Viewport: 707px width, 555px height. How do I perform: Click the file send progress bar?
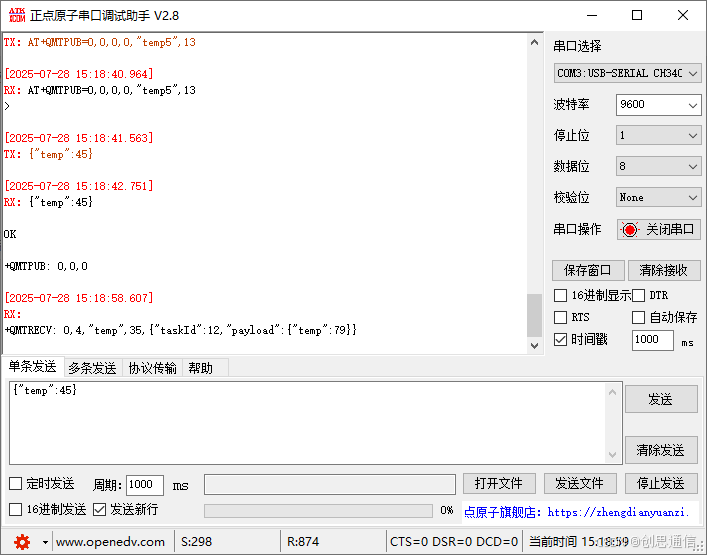coord(318,510)
